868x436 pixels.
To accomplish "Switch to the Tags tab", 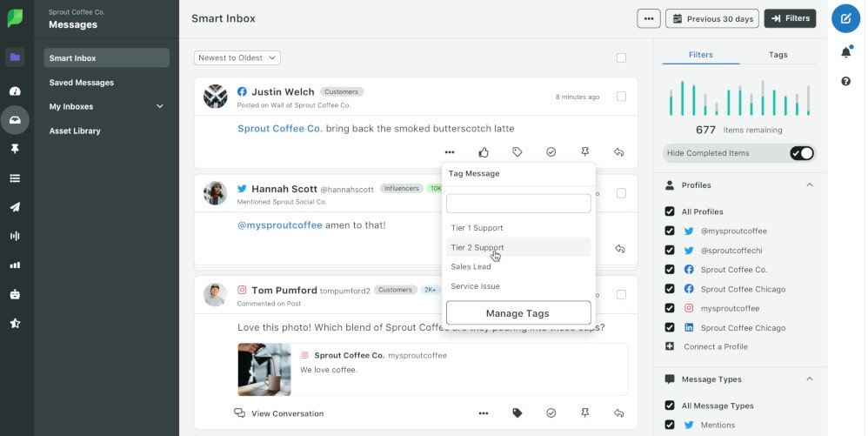I will (x=778, y=55).
